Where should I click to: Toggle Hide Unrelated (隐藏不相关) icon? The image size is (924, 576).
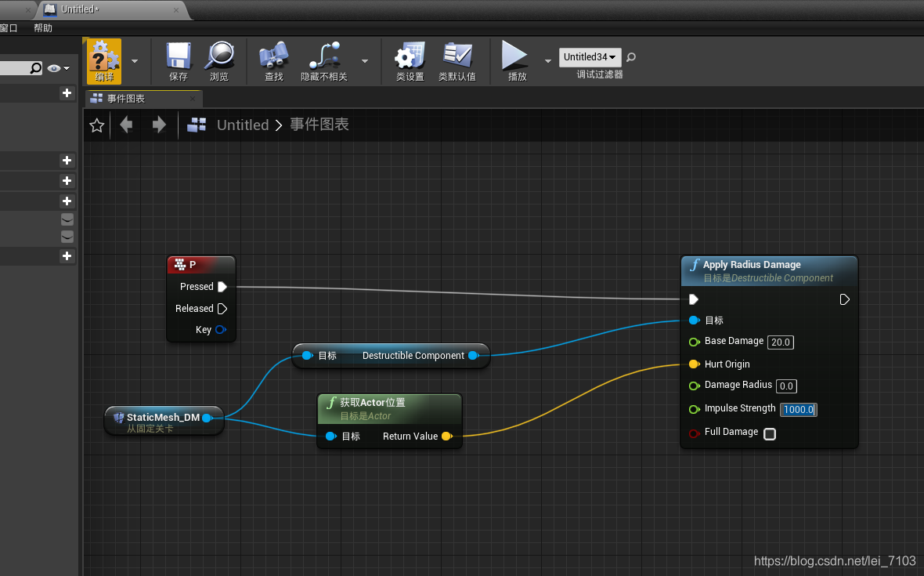(x=324, y=61)
